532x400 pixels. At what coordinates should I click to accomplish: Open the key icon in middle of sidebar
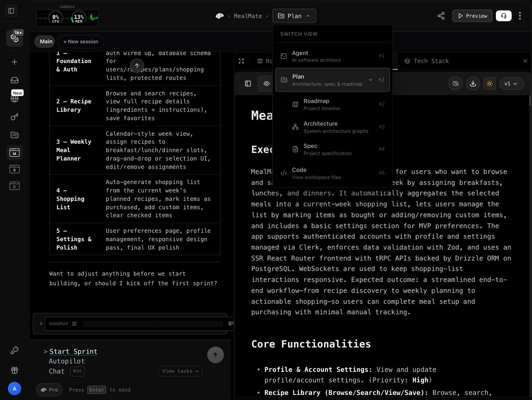[15, 117]
